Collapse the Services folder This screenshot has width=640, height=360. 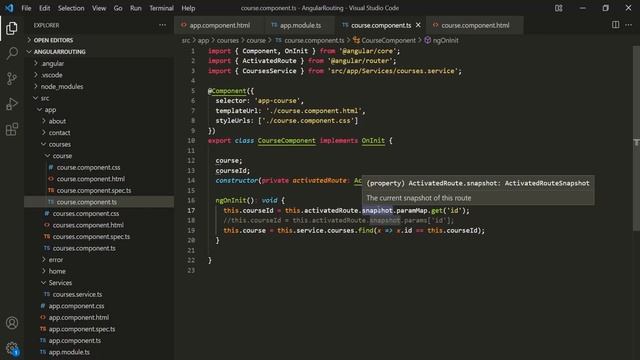tap(99, 283)
